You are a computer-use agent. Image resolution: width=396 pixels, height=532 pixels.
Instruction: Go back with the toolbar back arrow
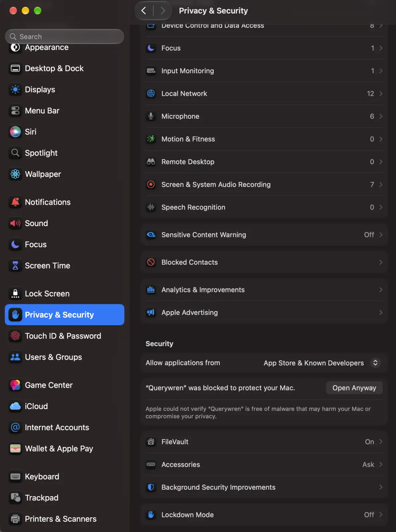point(144,11)
